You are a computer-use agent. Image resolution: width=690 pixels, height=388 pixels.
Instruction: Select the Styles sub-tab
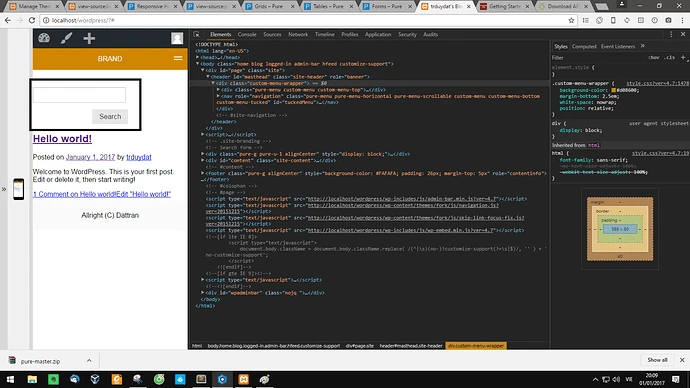point(560,46)
